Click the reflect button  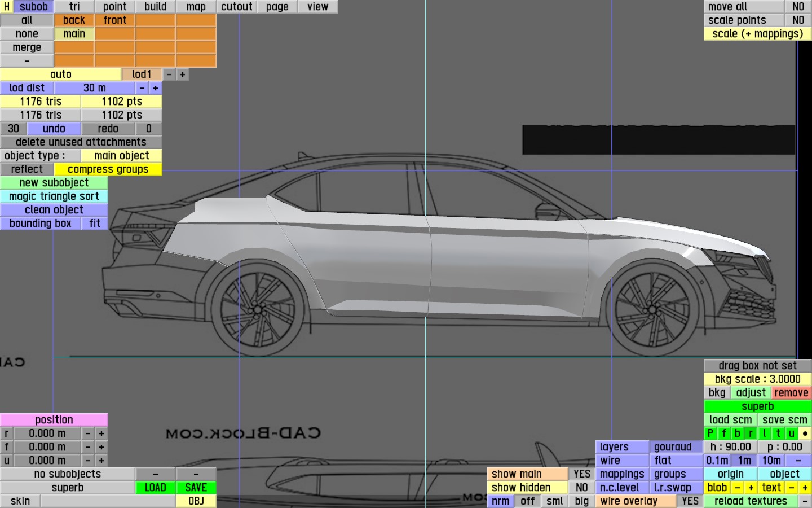[27, 169]
